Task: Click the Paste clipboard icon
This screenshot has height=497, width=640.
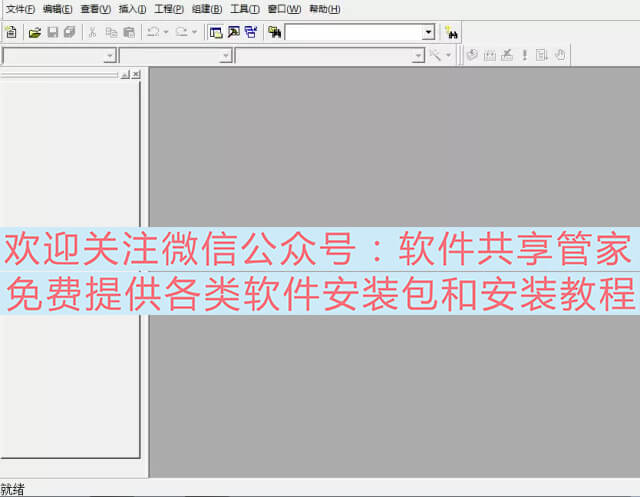Action: coord(129,32)
